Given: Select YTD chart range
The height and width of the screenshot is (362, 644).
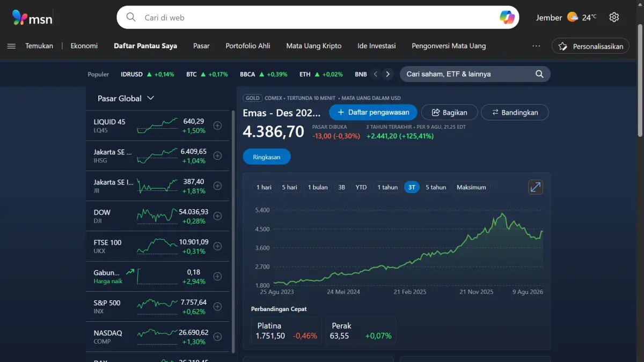Looking at the screenshot, I should (361, 187).
